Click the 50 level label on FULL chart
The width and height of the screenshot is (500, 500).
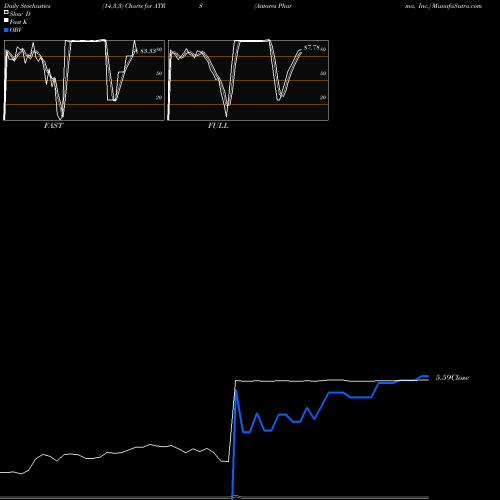point(323,73)
